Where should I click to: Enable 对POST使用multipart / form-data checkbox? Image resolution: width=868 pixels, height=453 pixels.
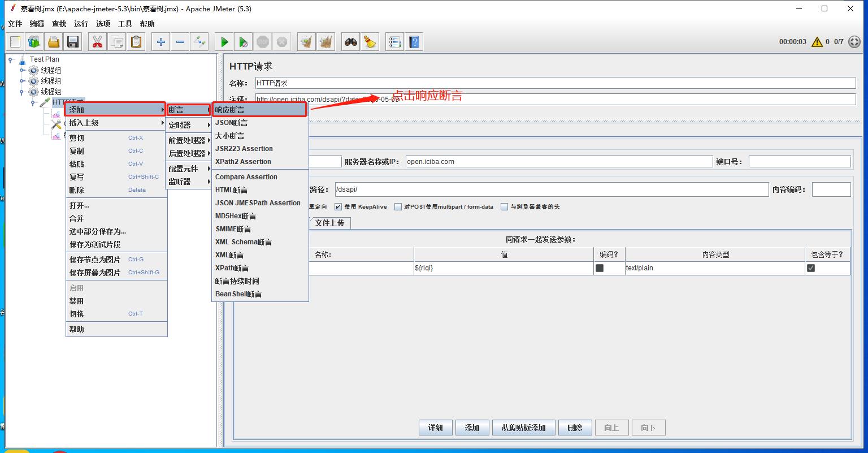[398, 207]
